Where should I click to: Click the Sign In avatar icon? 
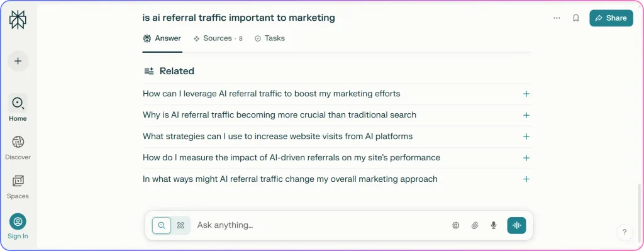point(18,221)
